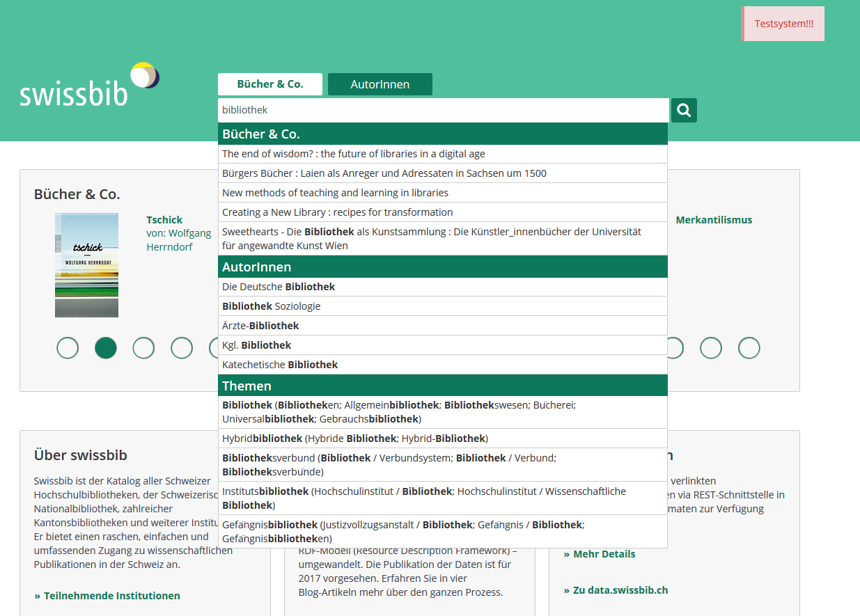Click the swissbib logo
This screenshot has height=616, width=860.
(x=89, y=86)
